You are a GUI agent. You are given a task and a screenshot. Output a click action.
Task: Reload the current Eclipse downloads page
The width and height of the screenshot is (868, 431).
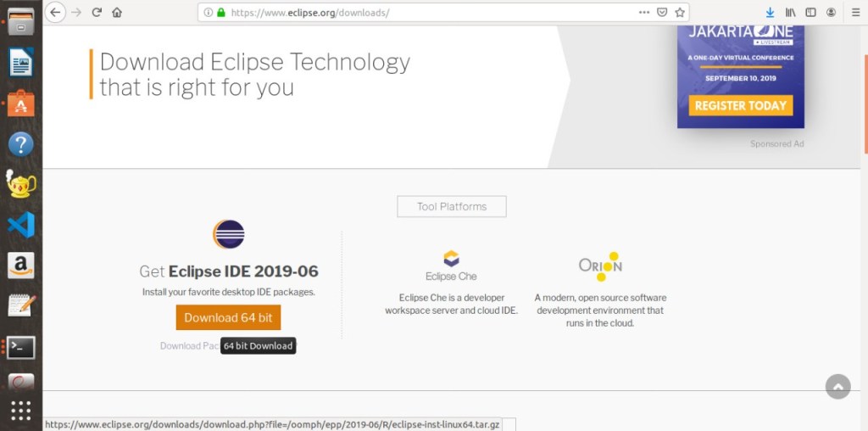click(x=97, y=13)
